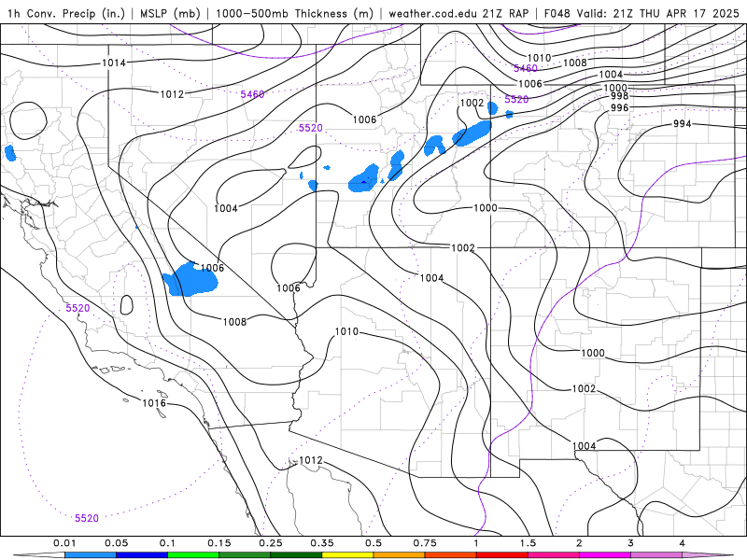Click the small closed isobar circle near top-left
Screen dimensions: 747x560
29,121
